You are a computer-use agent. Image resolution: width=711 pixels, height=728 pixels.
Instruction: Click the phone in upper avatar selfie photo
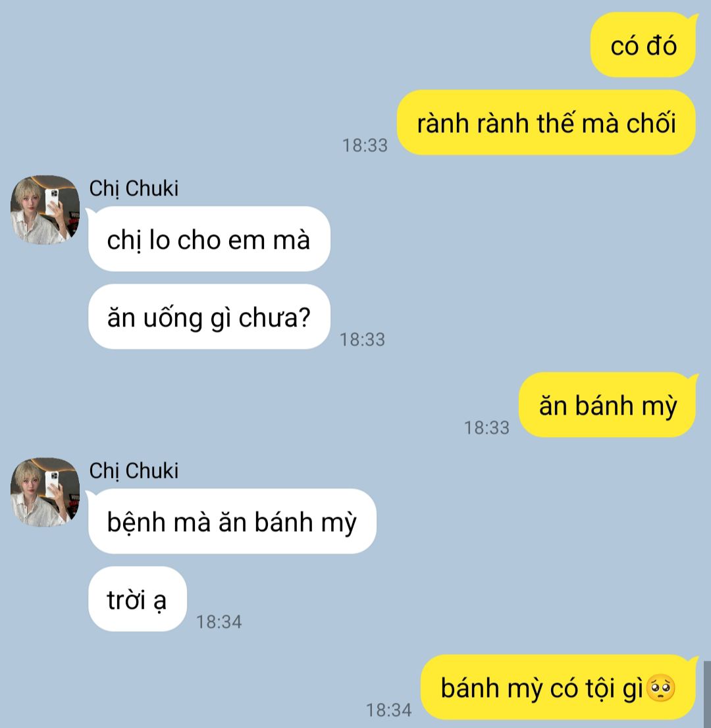point(52,201)
